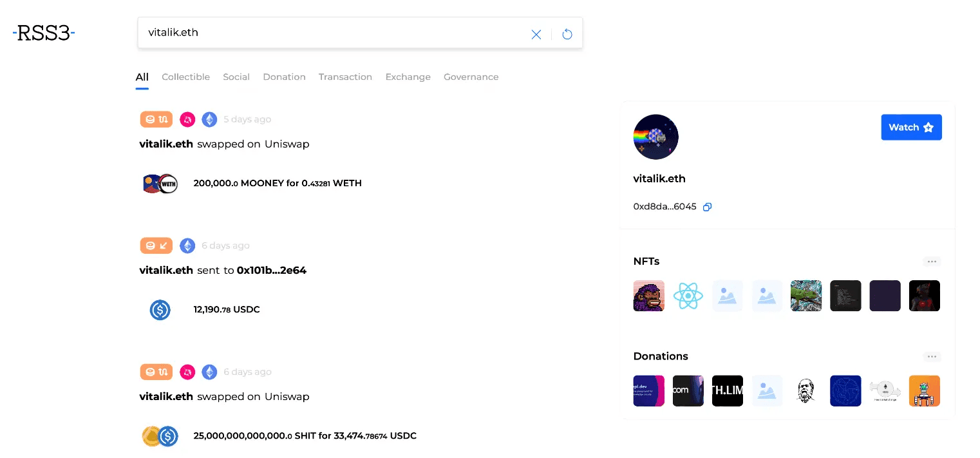
Task: Click the orange send tag on the USDC transfer
Action: point(156,245)
